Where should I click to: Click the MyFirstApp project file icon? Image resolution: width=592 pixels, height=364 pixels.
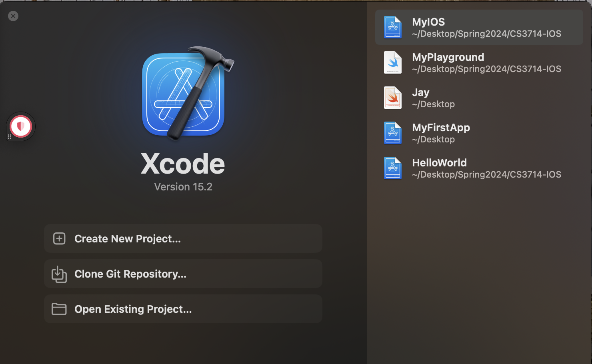(393, 133)
